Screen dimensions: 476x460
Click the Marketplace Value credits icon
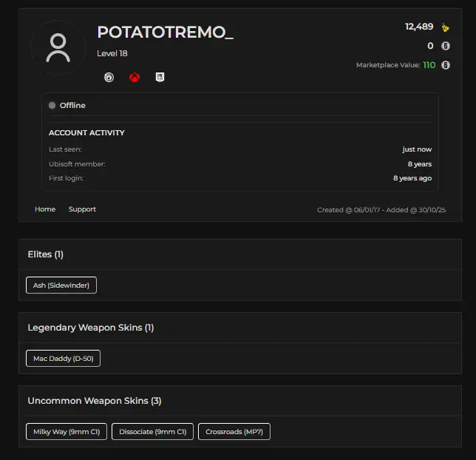[x=446, y=65]
